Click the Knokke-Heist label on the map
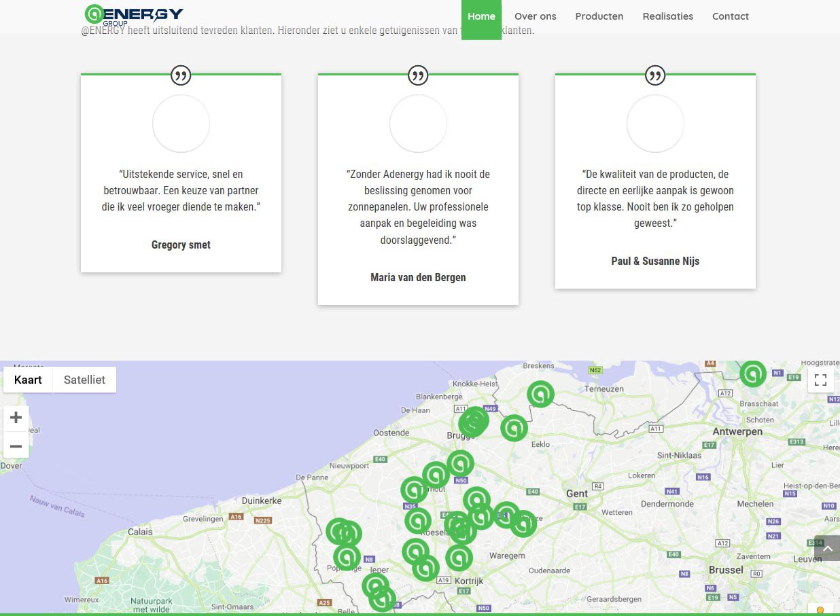Screen dimensions: 840x616 click(x=475, y=384)
